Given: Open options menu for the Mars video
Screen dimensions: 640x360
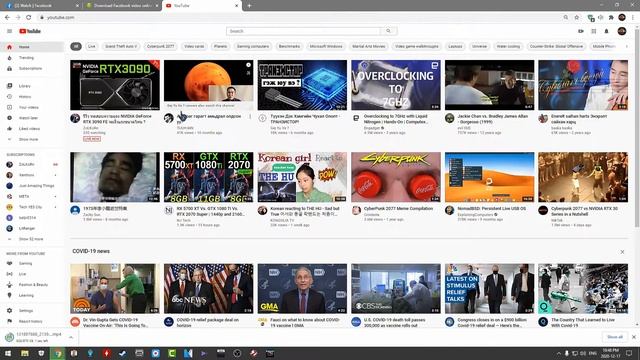Looking at the screenshot, I should pos(250,117).
